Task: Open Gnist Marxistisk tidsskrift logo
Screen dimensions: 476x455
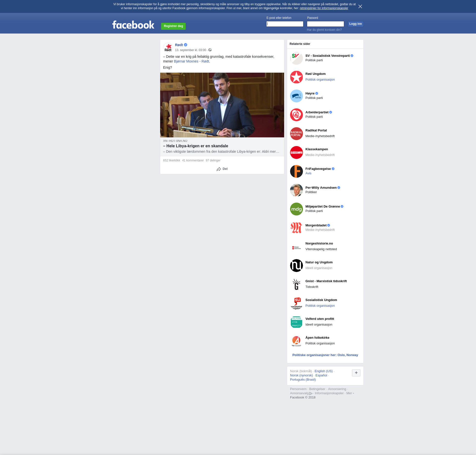Action: point(297,284)
